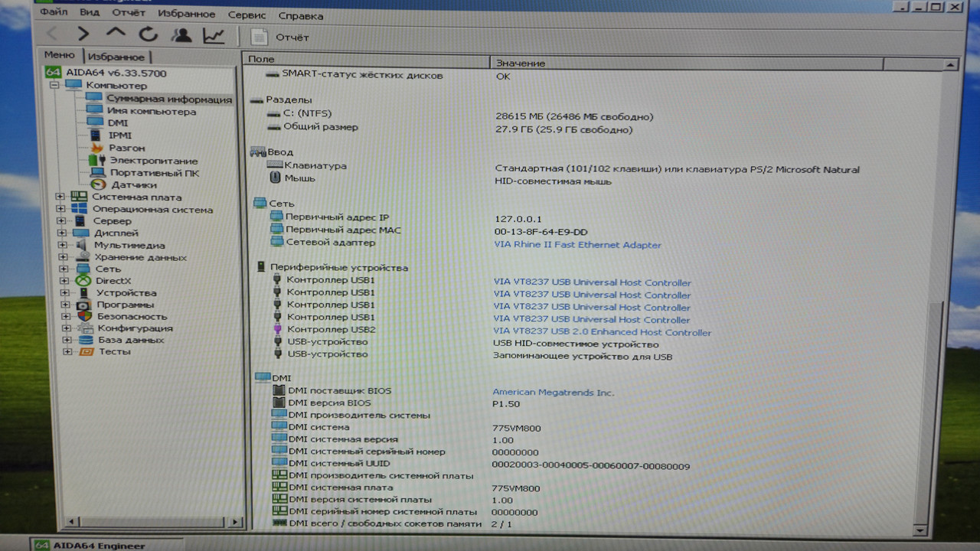The height and width of the screenshot is (551, 980).
Task: Open the Сервис menu
Action: [247, 15]
